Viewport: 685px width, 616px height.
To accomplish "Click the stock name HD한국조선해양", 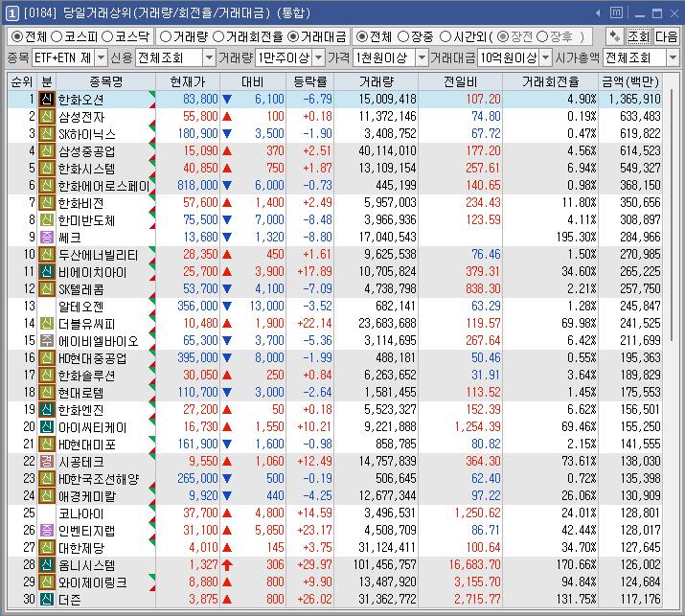I will (x=99, y=479).
